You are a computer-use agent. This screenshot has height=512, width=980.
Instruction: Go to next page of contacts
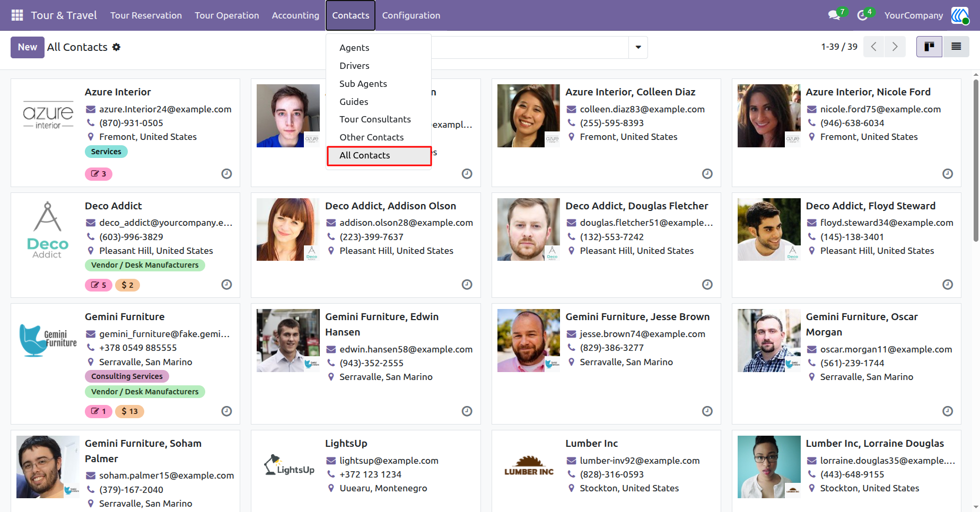pos(895,47)
